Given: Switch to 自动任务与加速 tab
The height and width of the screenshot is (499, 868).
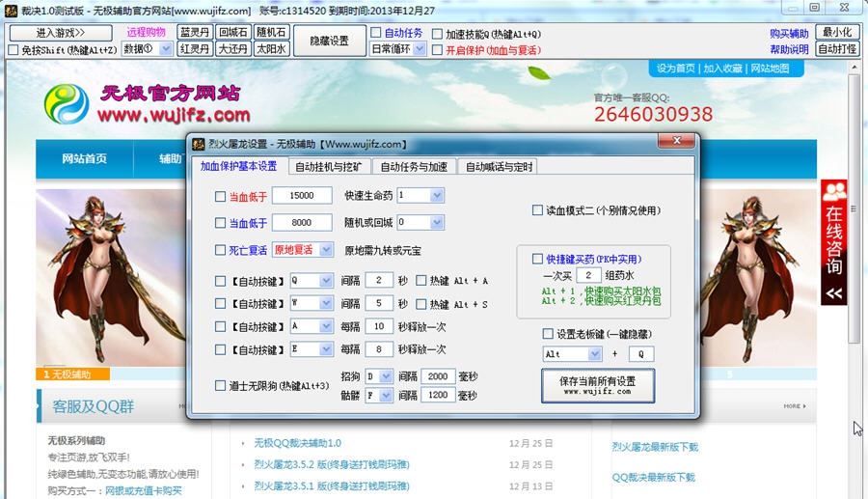Looking at the screenshot, I should [414, 167].
